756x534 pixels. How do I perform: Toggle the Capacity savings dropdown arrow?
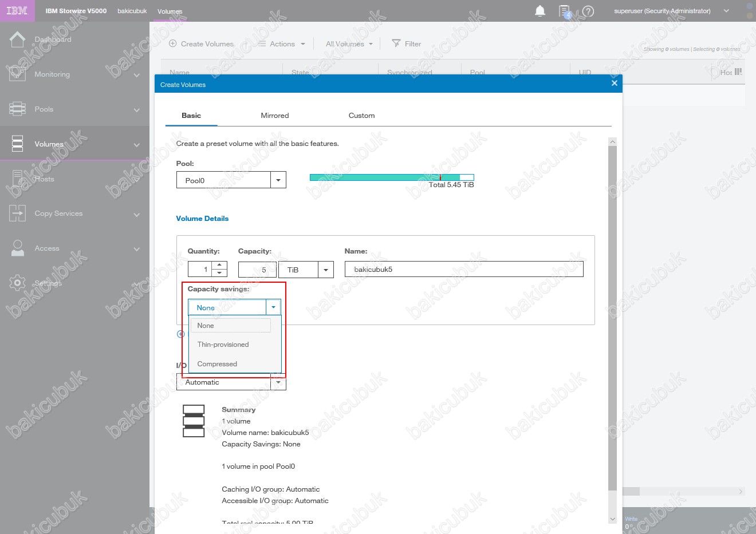274,307
